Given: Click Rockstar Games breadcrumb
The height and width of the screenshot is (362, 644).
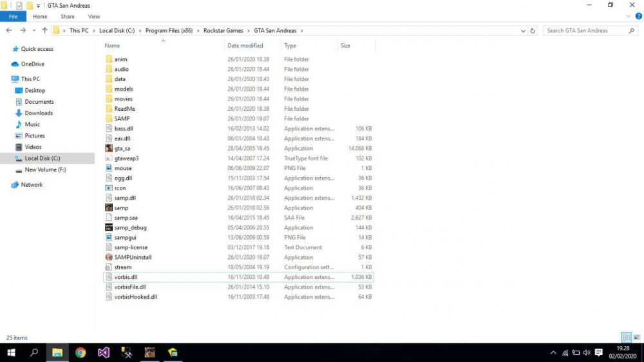Looking at the screenshot, I should (223, 31).
